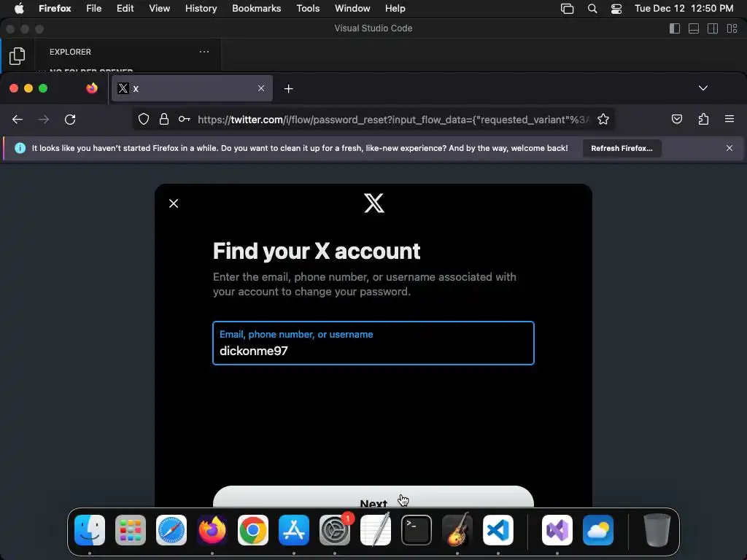Viewport: 747px width, 560px height.
Task: Toggle bottom panel in VS Code title bar
Action: [694, 28]
